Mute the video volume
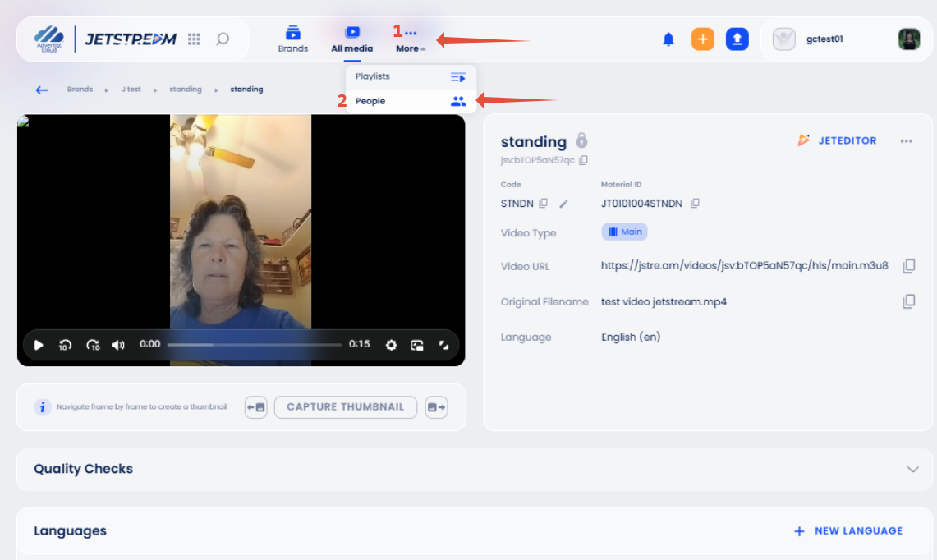 coord(118,345)
